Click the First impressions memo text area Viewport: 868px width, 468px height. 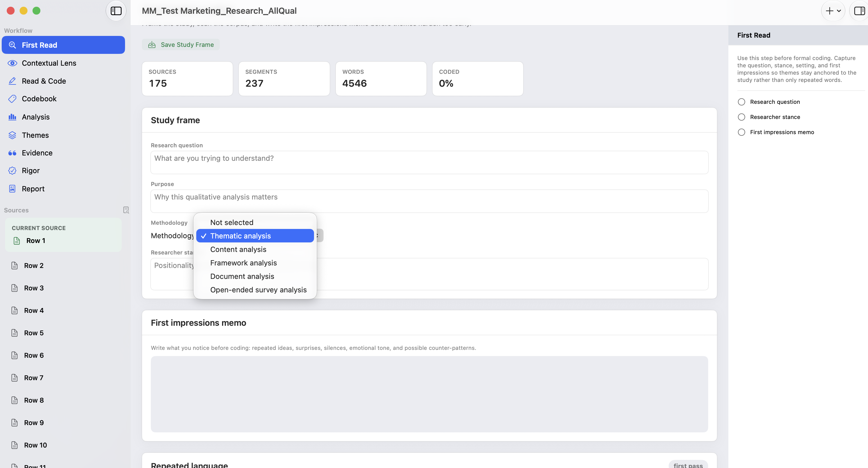[x=429, y=394]
